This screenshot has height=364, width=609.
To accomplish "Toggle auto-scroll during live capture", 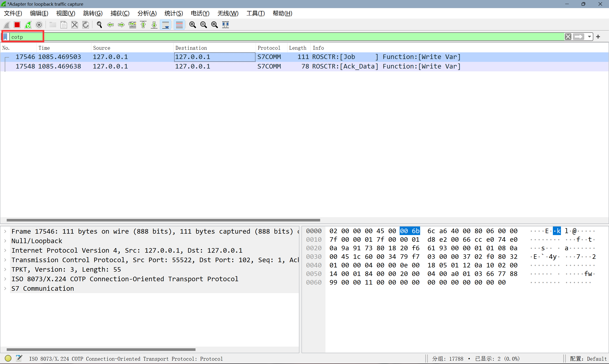I will [x=166, y=25].
